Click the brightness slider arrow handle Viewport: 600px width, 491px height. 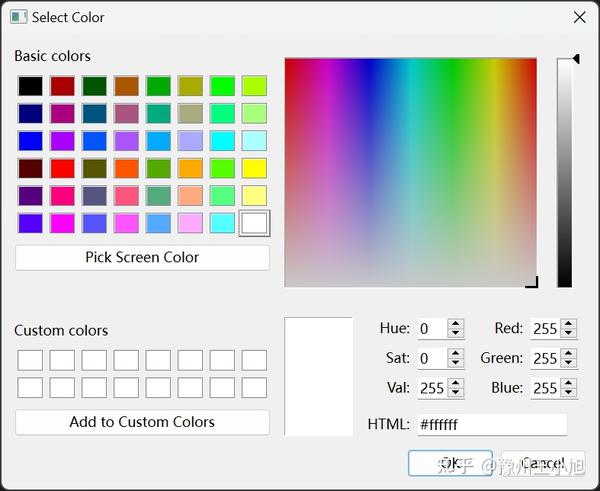[576, 59]
